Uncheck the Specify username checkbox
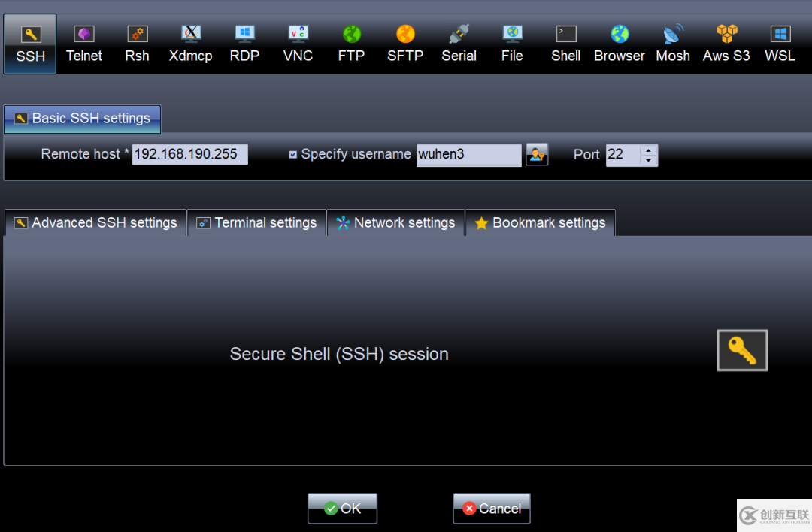The height and width of the screenshot is (532, 812). tap(292, 154)
